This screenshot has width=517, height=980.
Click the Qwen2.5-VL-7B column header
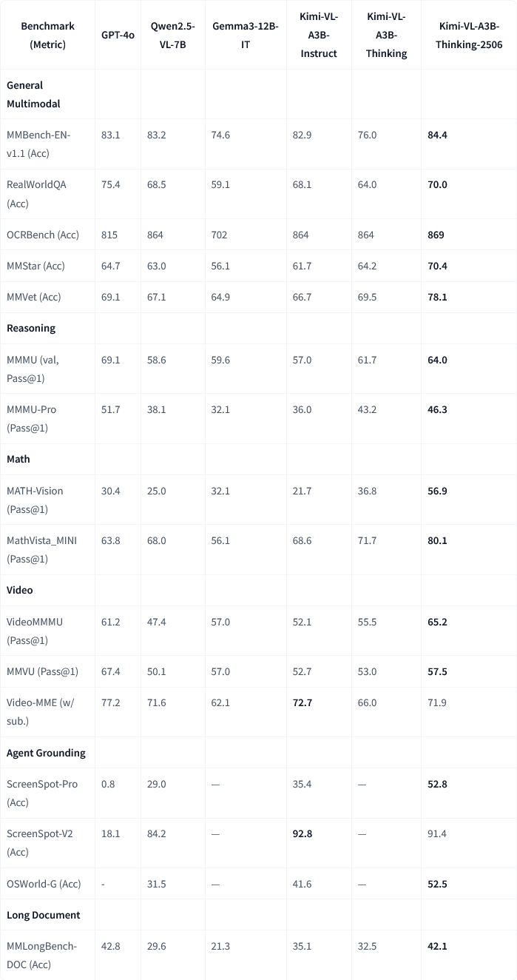(174, 36)
